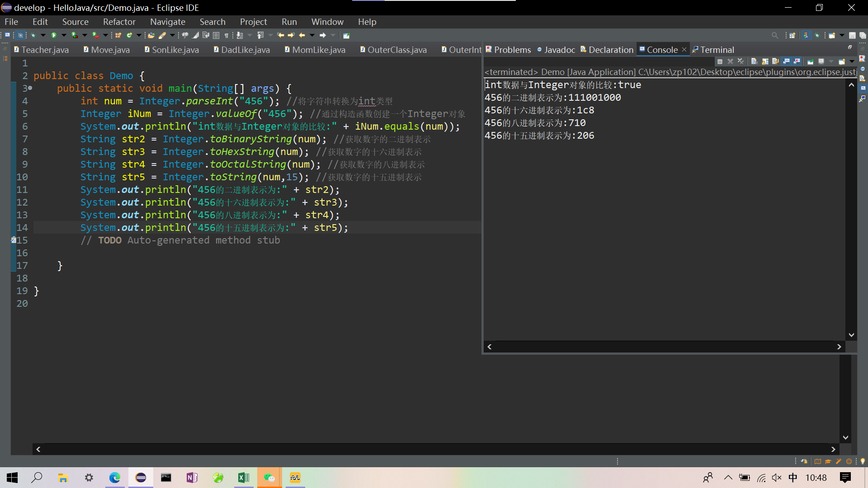The height and width of the screenshot is (488, 868).
Task: Open the MomLike.java editor tab
Action: click(318, 50)
